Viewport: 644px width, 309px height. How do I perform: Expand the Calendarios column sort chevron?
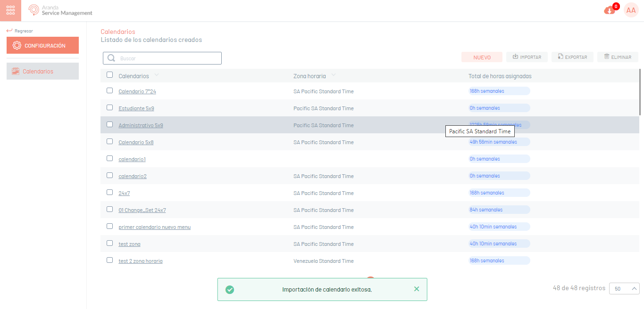point(157,75)
